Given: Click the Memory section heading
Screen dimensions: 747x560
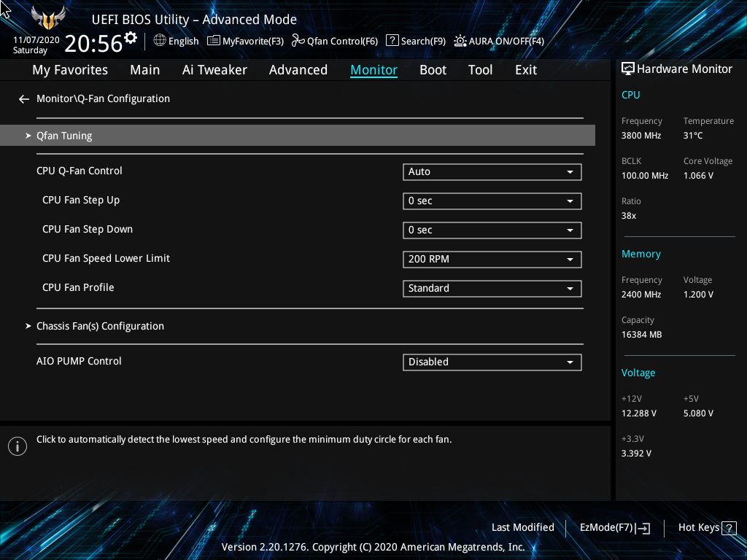Looking at the screenshot, I should 640,254.
